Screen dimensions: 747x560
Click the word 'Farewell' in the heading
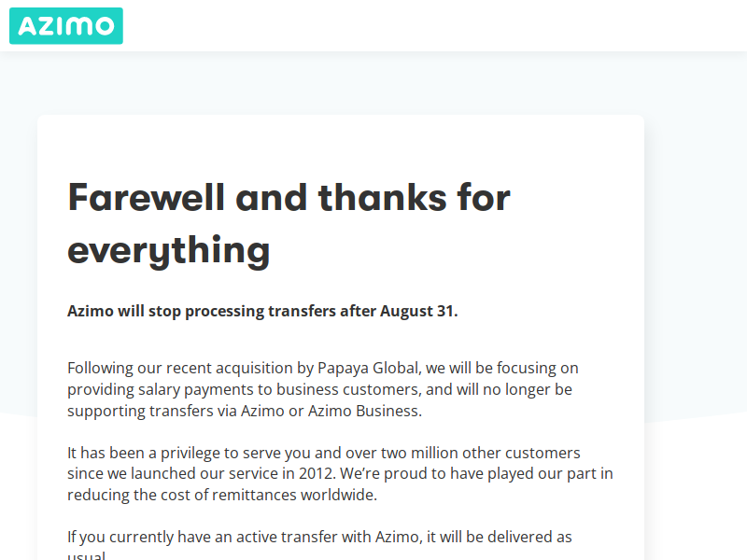point(147,198)
